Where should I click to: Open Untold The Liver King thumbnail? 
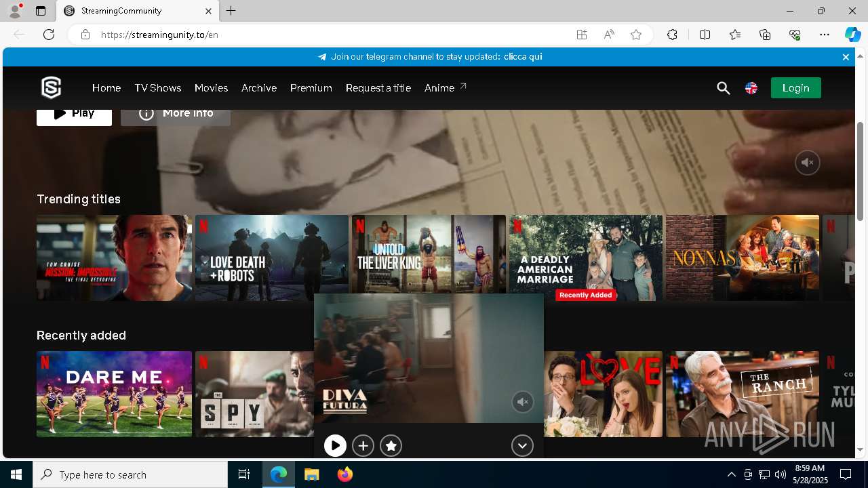coord(429,255)
